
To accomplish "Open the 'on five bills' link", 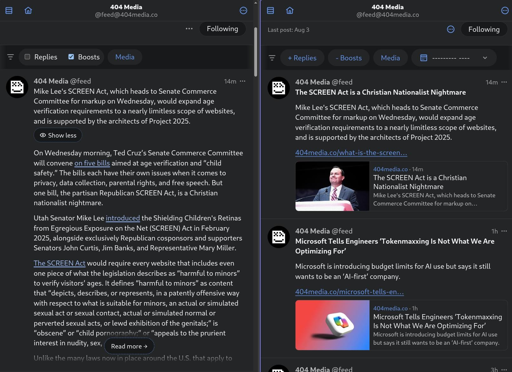I will coord(92,163).
